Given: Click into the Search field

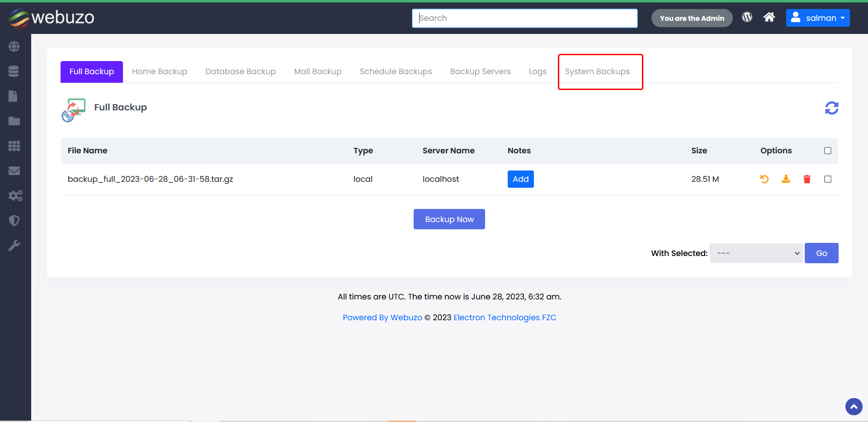Looking at the screenshot, I should tap(524, 18).
